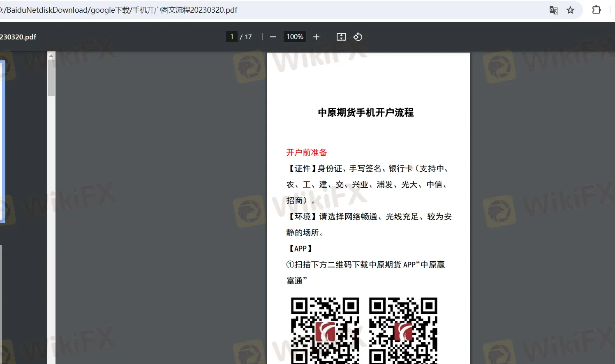Click the line starting with 【环境】请选择
615x364 pixels.
[369, 217]
